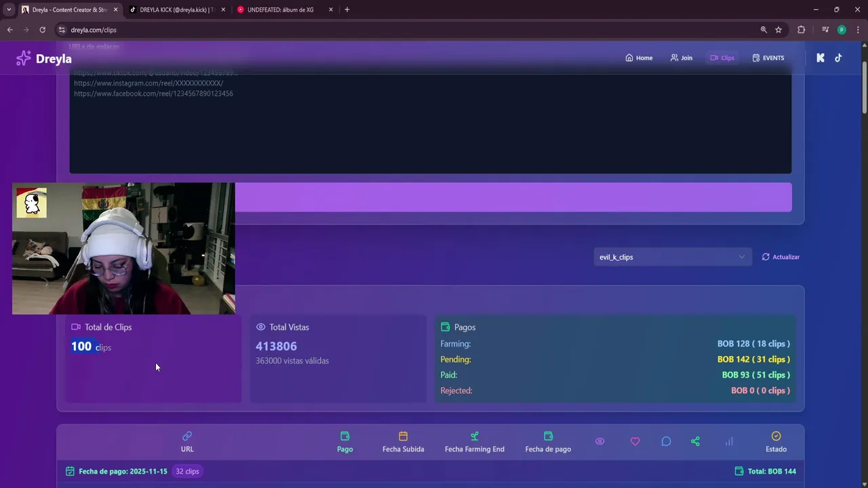Expand the evil_k_clips account dropdown

(x=673, y=257)
